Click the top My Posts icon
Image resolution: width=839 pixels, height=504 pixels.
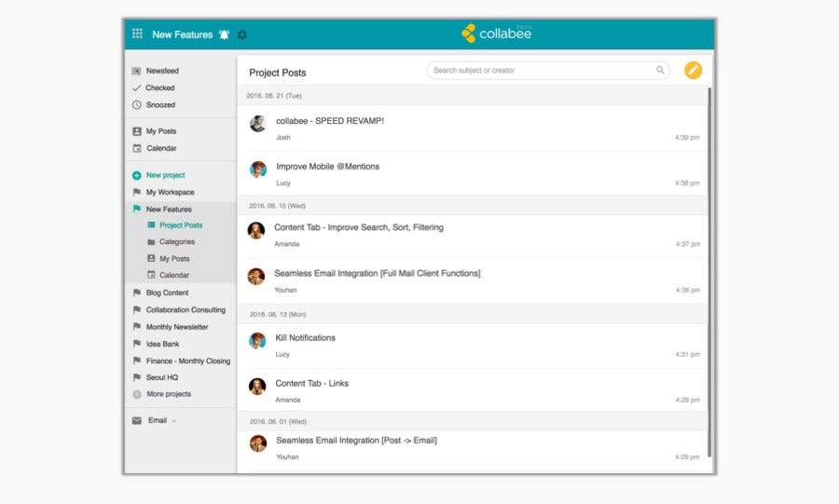(x=137, y=131)
